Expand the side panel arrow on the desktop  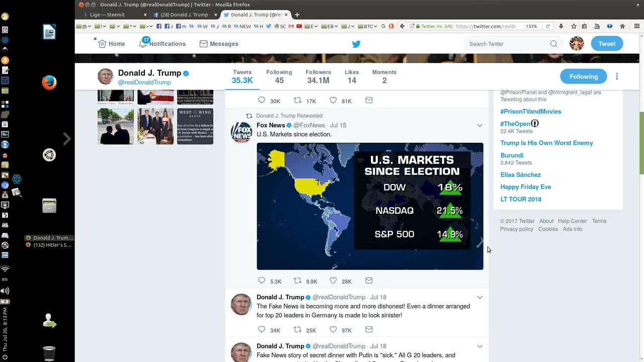tap(66, 138)
